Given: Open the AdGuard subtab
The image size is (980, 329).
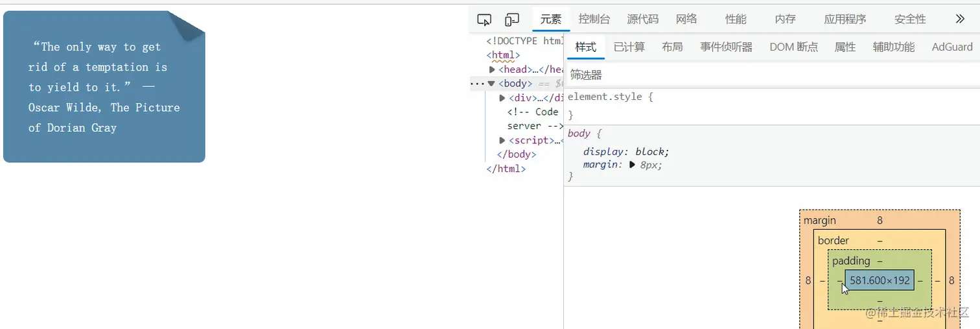Looking at the screenshot, I should coord(952,47).
